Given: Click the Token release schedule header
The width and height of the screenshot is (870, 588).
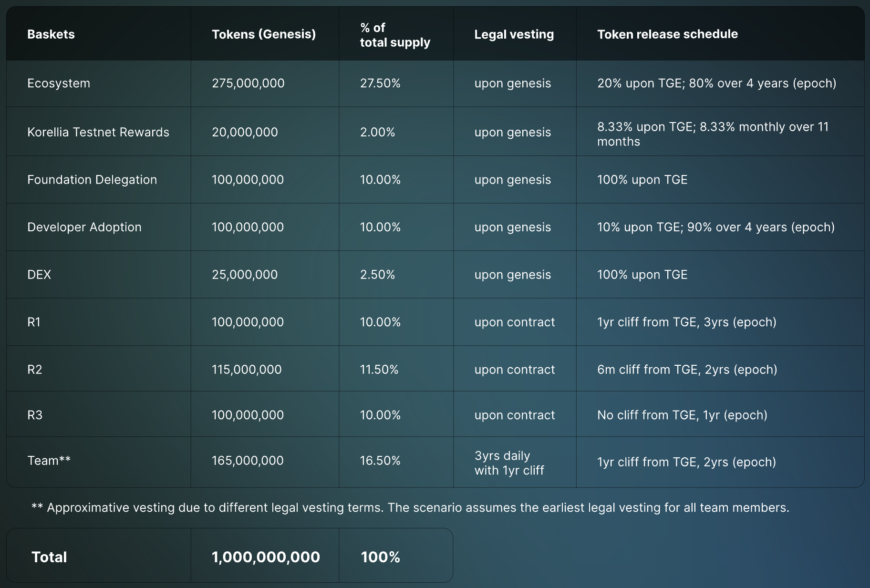Looking at the screenshot, I should pyautogui.click(x=667, y=34).
